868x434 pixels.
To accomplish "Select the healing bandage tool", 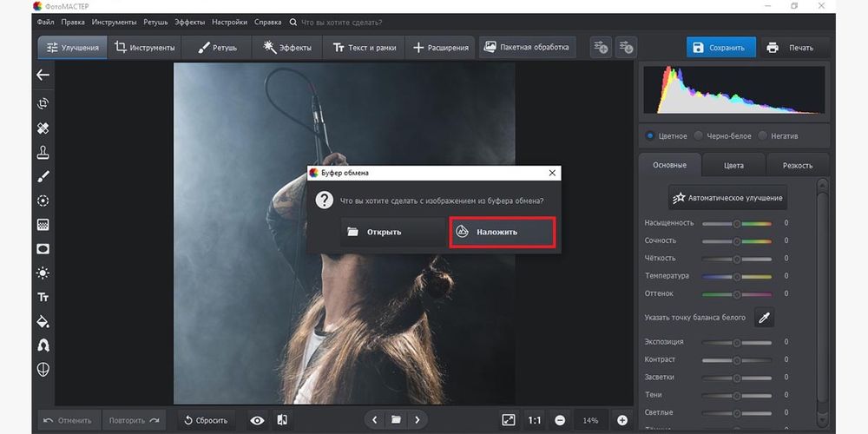I will [x=43, y=128].
